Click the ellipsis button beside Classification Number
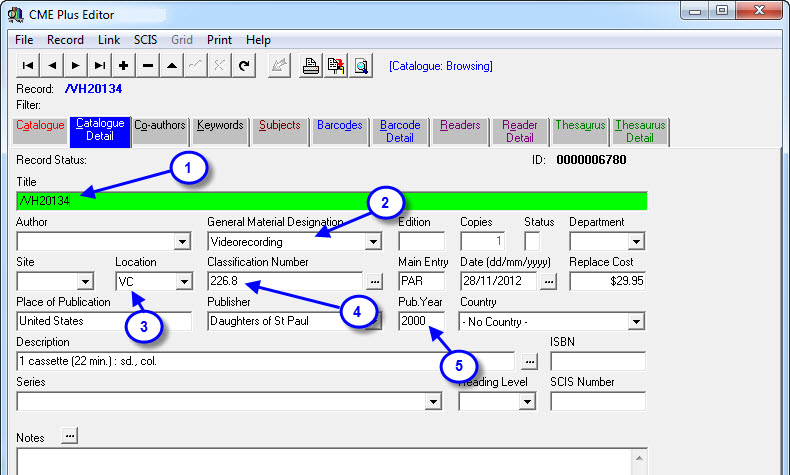This screenshot has height=475, width=790. click(373, 282)
